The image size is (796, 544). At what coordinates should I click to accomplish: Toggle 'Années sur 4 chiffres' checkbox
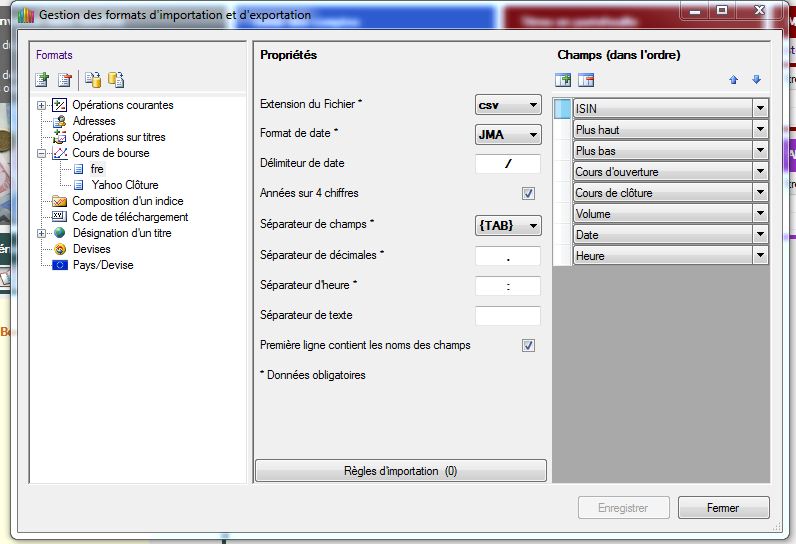pos(528,194)
